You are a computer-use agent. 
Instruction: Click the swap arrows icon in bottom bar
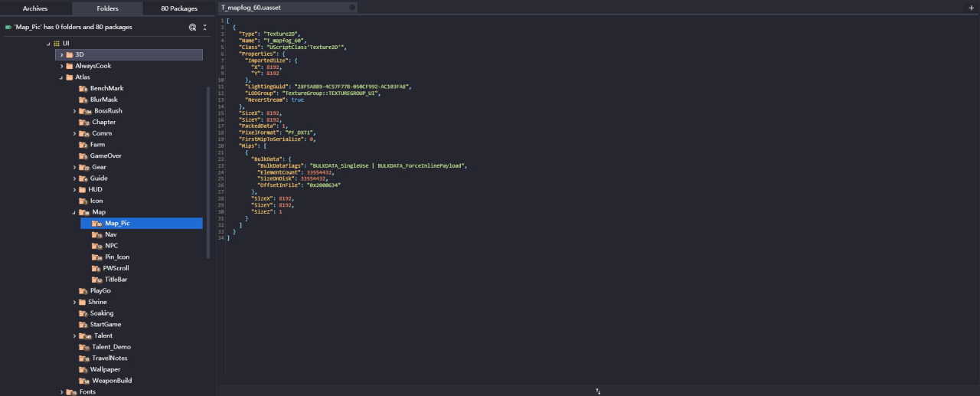pyautogui.click(x=598, y=391)
